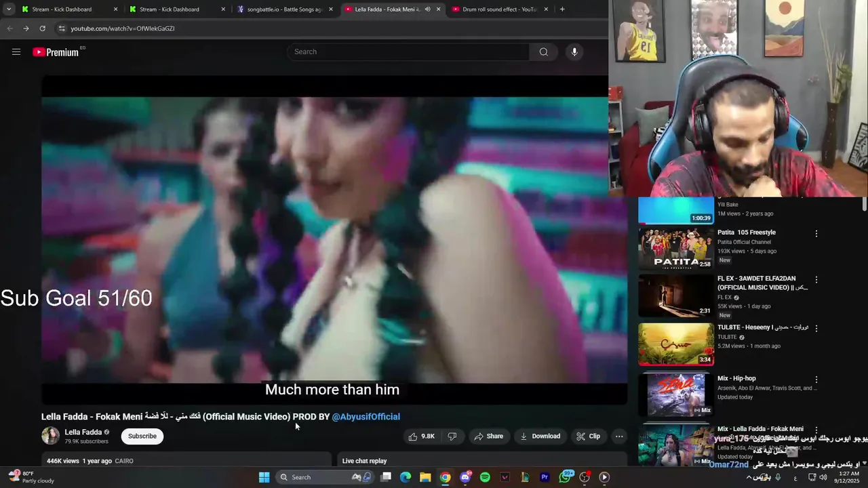Screen dimensions: 868x488
Task: Open Windows Start menu
Action: (264, 477)
